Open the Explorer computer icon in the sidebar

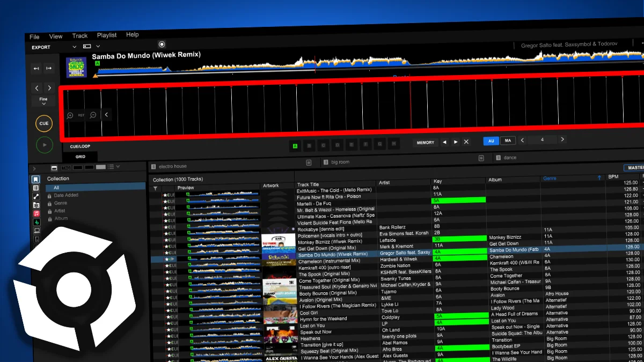36,230
